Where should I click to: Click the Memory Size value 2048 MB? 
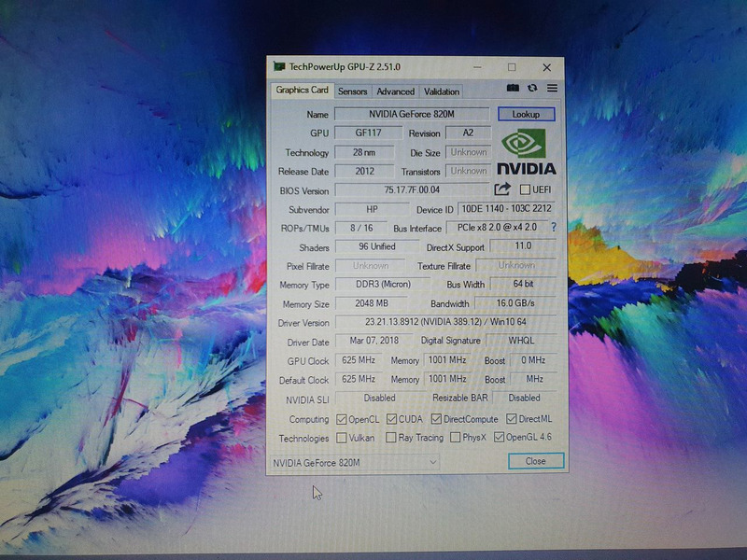pyautogui.click(x=372, y=303)
